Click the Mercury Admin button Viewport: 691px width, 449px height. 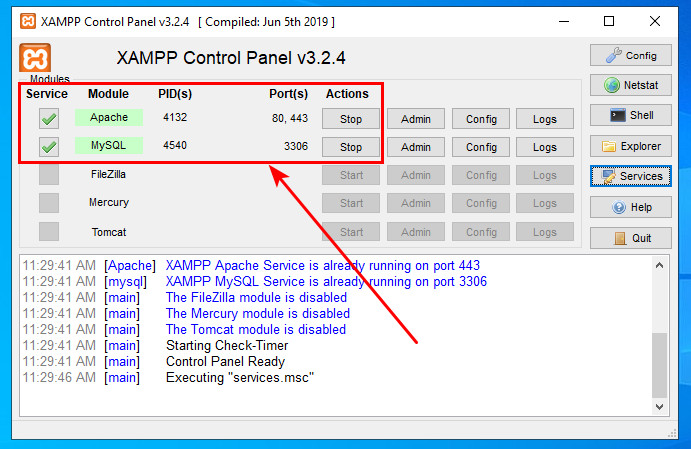tap(416, 203)
